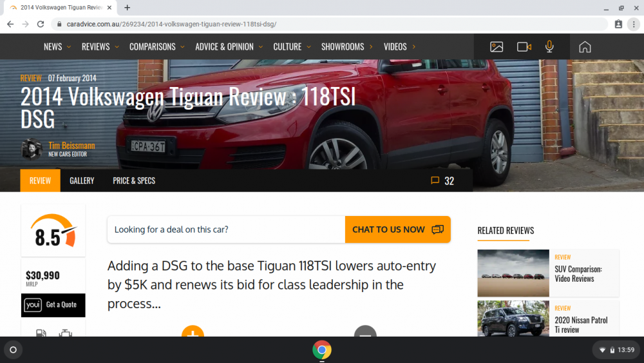Click Tim Beissmann's author avatar

tap(32, 149)
